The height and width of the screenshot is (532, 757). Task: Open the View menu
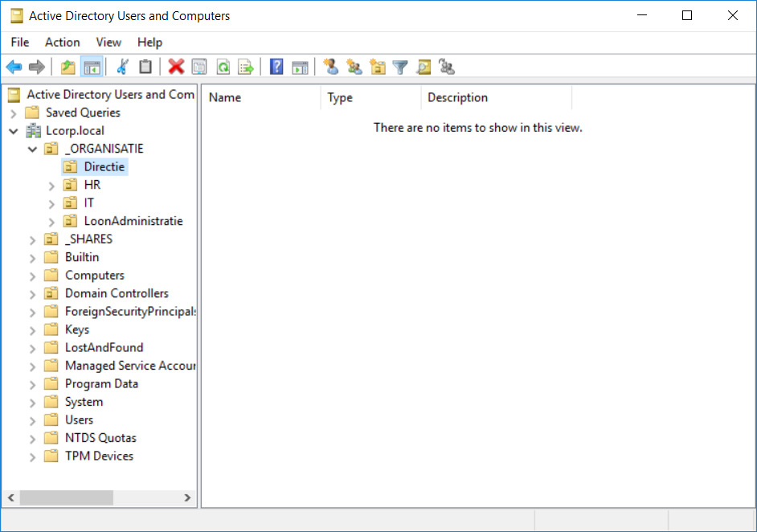tap(108, 43)
